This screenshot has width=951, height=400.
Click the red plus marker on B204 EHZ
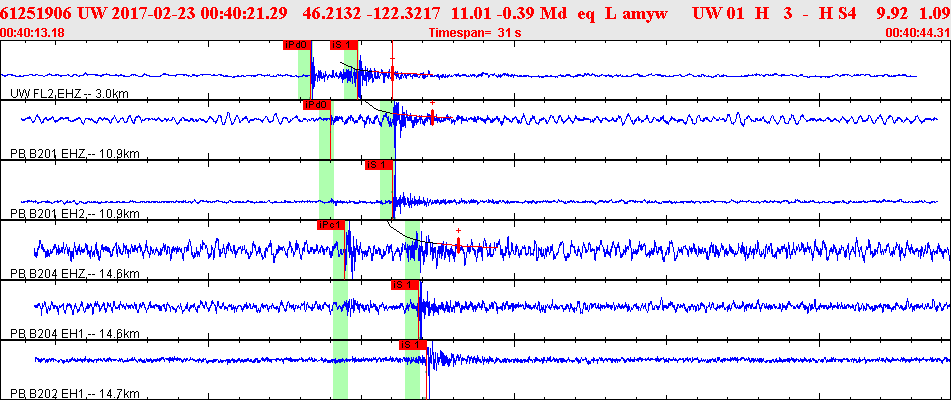459,230
